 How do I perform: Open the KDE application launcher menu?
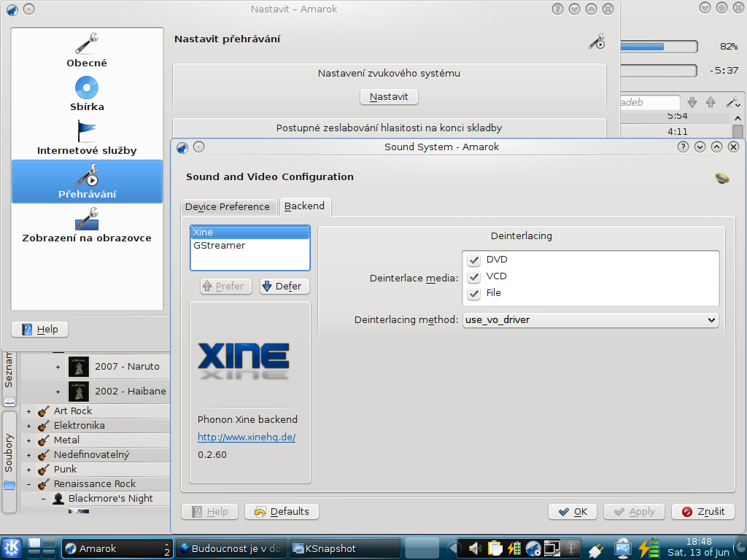(12, 548)
